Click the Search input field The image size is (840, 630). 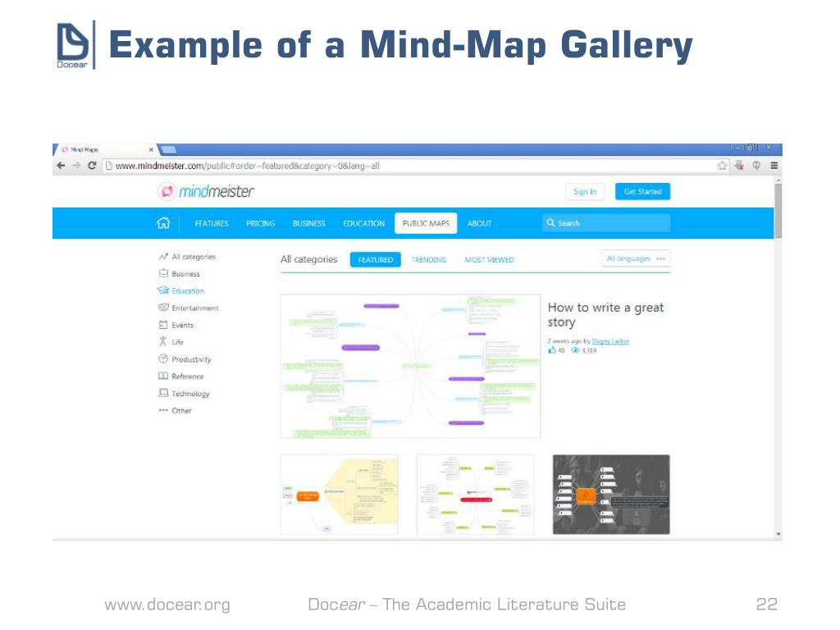pyautogui.click(x=606, y=223)
